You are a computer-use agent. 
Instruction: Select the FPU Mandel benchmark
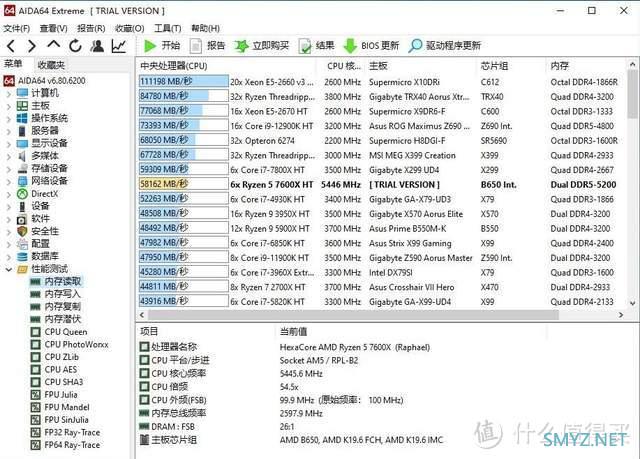click(60, 408)
